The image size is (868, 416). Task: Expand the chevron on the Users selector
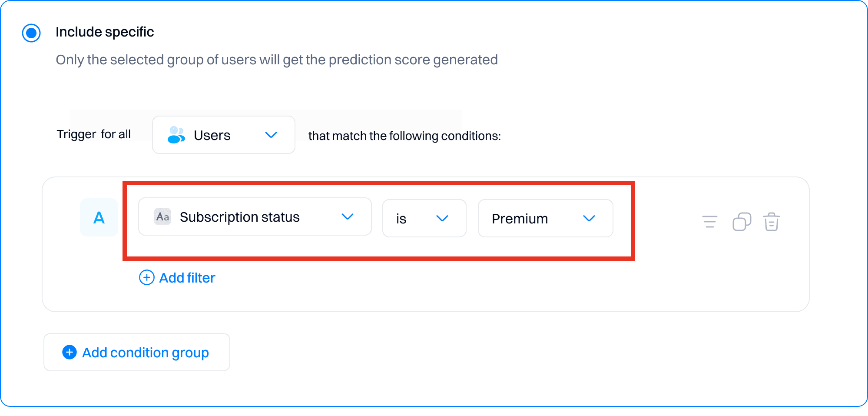tap(271, 135)
